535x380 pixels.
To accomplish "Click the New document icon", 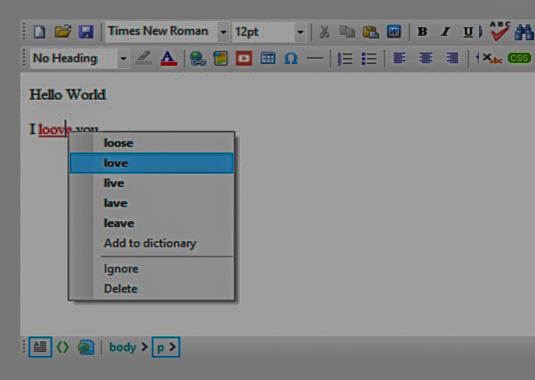I will [x=40, y=32].
